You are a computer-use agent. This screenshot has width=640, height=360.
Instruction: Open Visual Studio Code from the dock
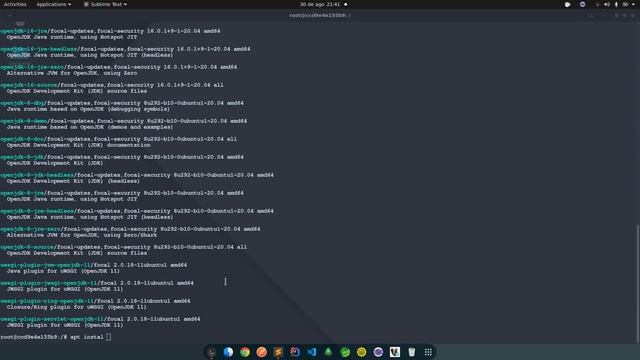pos(311,352)
